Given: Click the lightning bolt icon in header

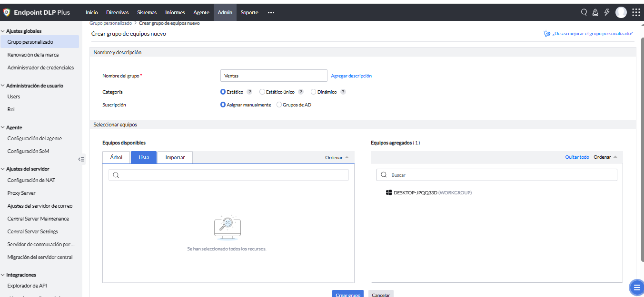Looking at the screenshot, I should 607,12.
